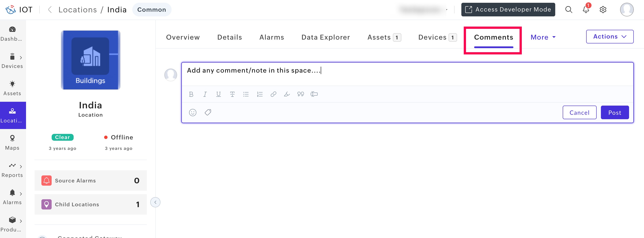Post the comment
644x238 pixels.
point(615,113)
